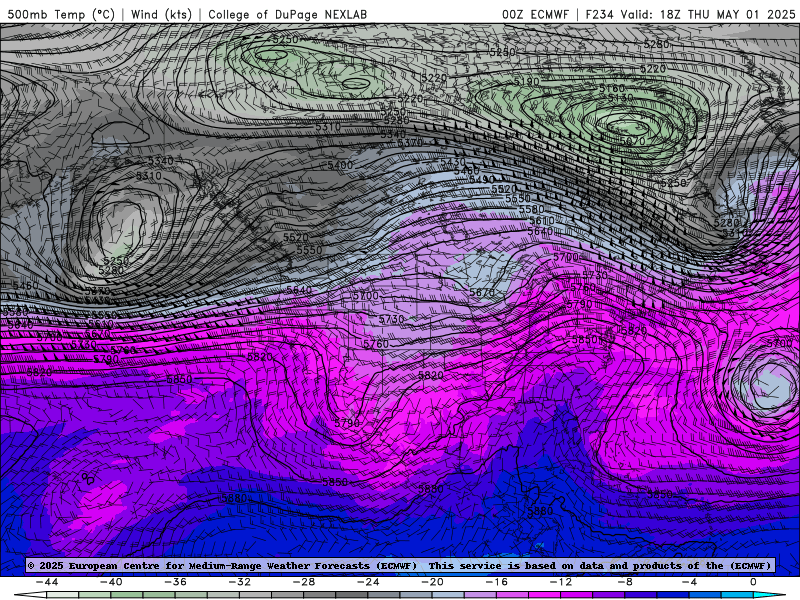Click the '00Z ECMWF' model run label
Viewport: 800px width, 600px height.
(535, 14)
